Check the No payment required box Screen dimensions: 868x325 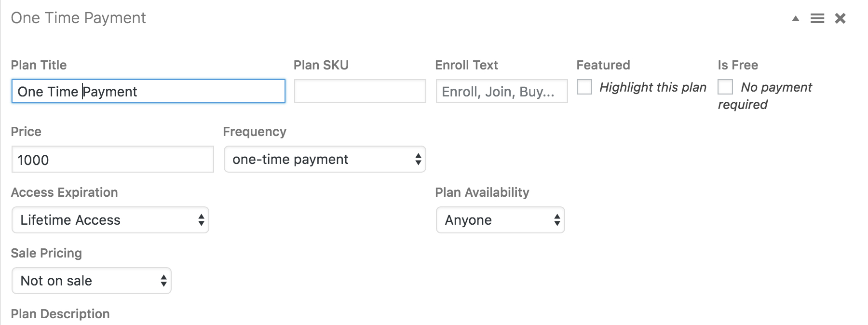pyautogui.click(x=725, y=87)
